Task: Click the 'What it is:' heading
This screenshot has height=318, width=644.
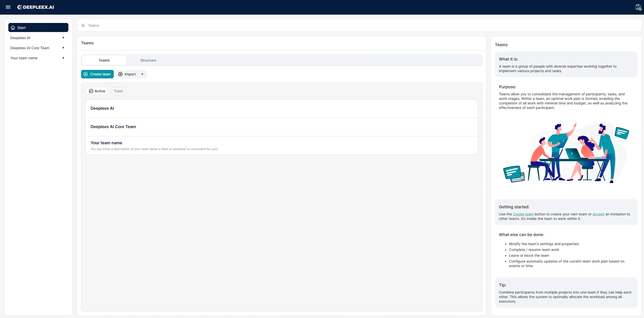Action: coord(508,59)
